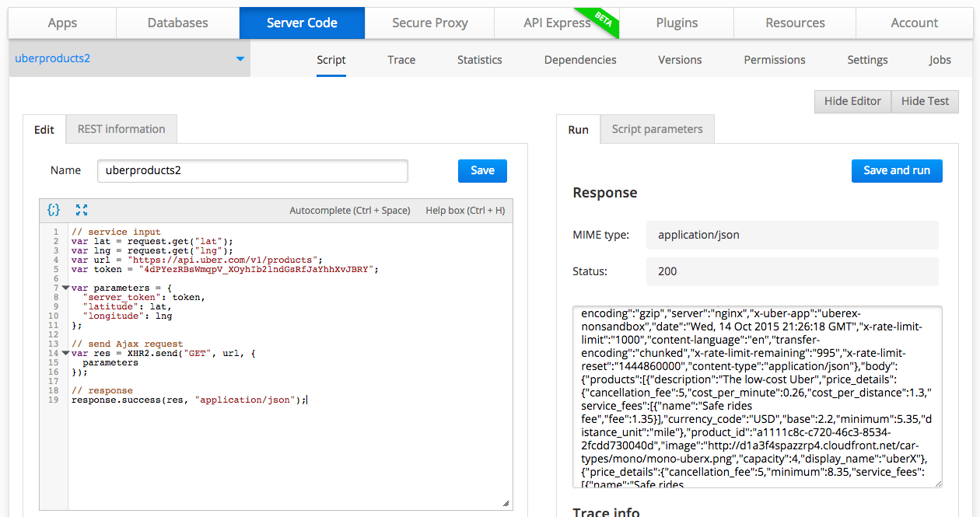
Task: Click the response output box resize handle
Action: coord(936,483)
